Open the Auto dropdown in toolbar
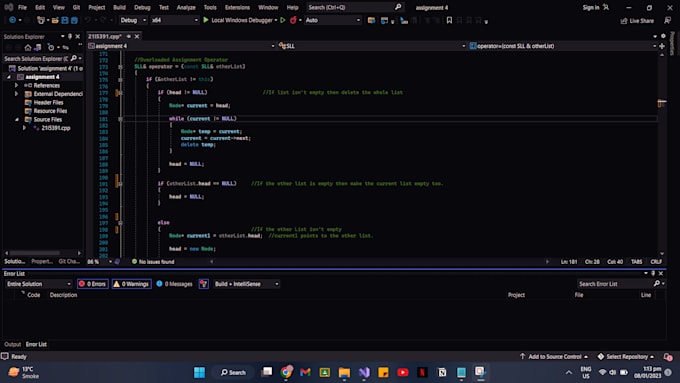Image resolution: width=680 pixels, height=383 pixels. click(x=333, y=20)
